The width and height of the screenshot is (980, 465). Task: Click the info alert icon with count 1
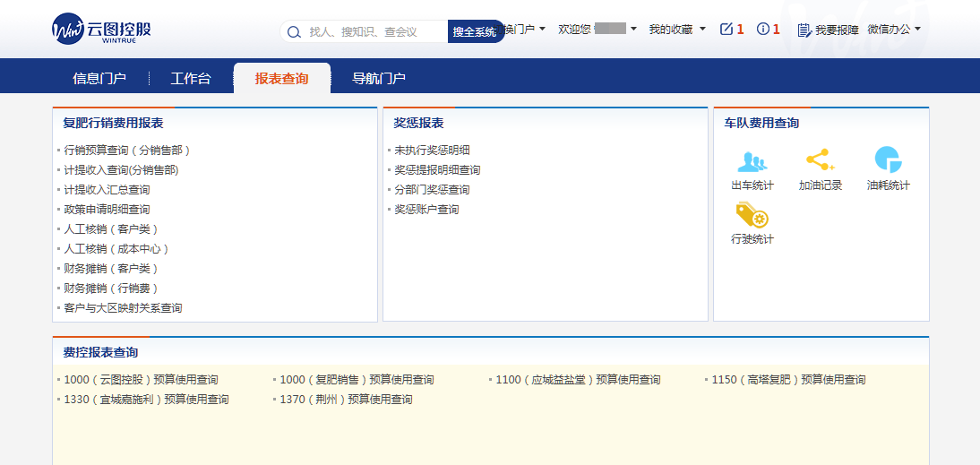763,30
